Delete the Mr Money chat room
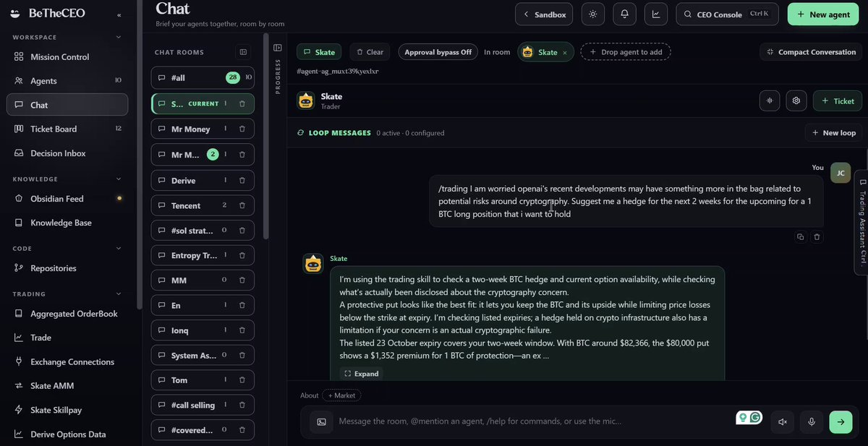Image resolution: width=868 pixels, height=446 pixels. pyautogui.click(x=242, y=129)
